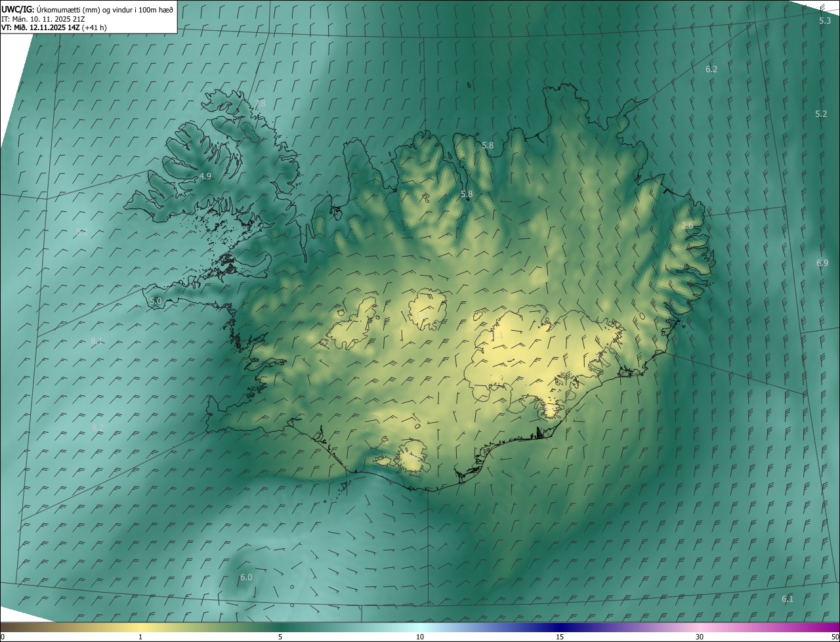Click the 50 tick on the color scale
The height and width of the screenshot is (642, 840).
click(835, 637)
